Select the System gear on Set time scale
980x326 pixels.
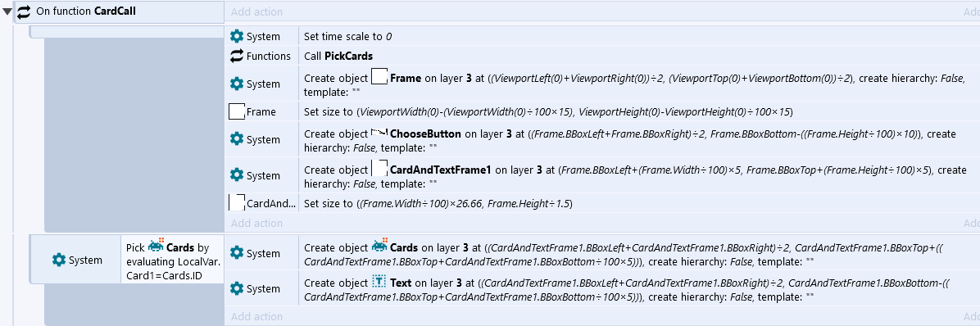coord(237,36)
